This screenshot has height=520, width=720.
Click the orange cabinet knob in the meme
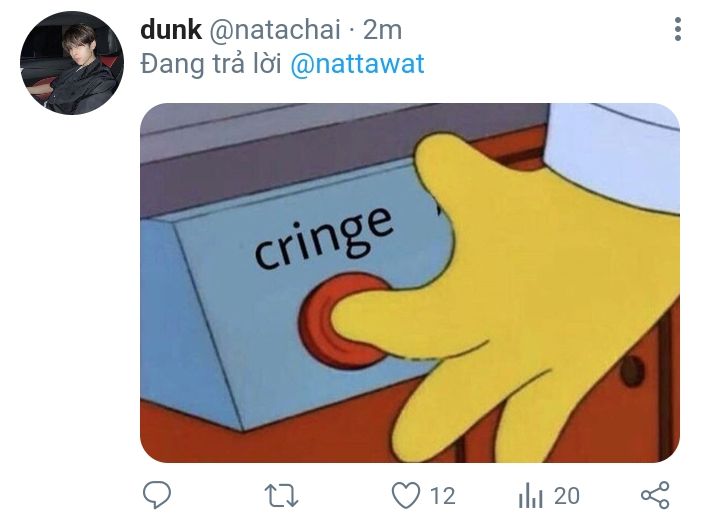631,372
